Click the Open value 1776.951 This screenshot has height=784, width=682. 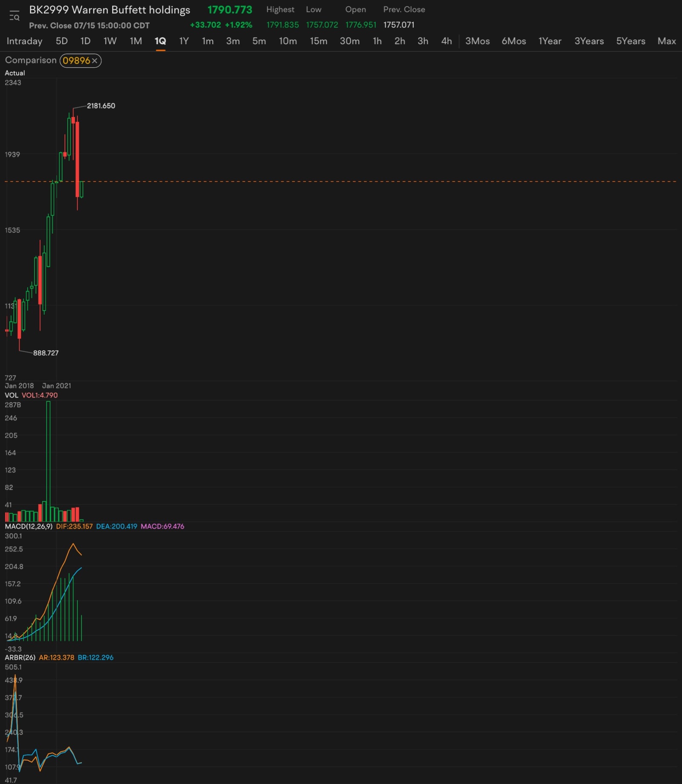coord(361,25)
